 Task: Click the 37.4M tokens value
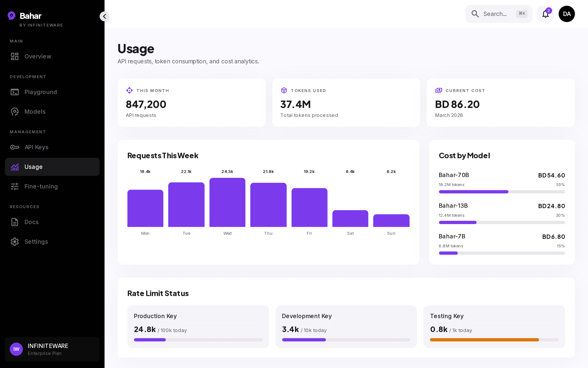coord(295,104)
